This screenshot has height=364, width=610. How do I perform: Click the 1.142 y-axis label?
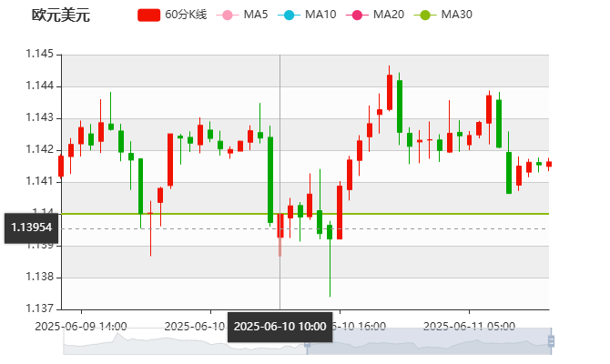click(x=40, y=149)
